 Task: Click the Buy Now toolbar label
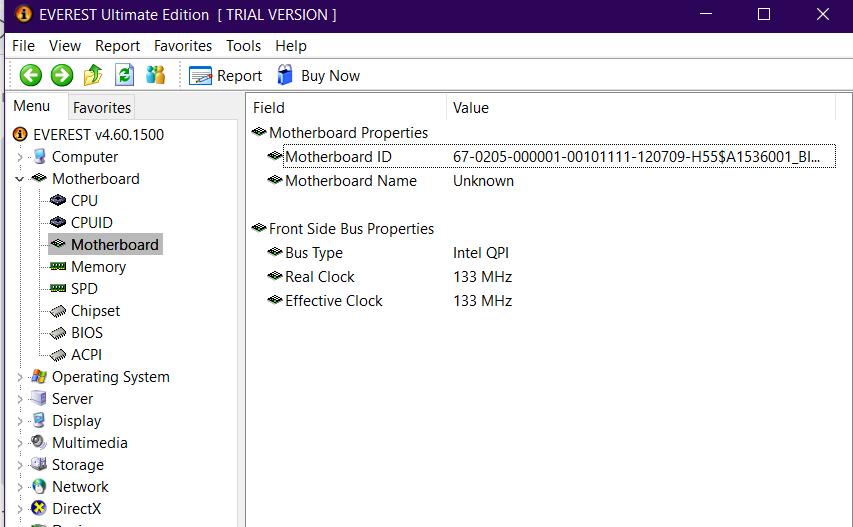click(x=331, y=76)
